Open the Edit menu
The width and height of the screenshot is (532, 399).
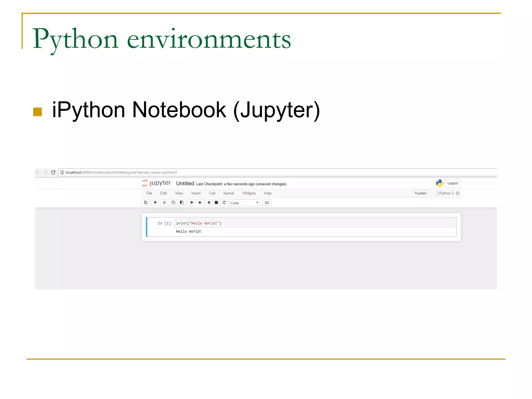point(164,193)
